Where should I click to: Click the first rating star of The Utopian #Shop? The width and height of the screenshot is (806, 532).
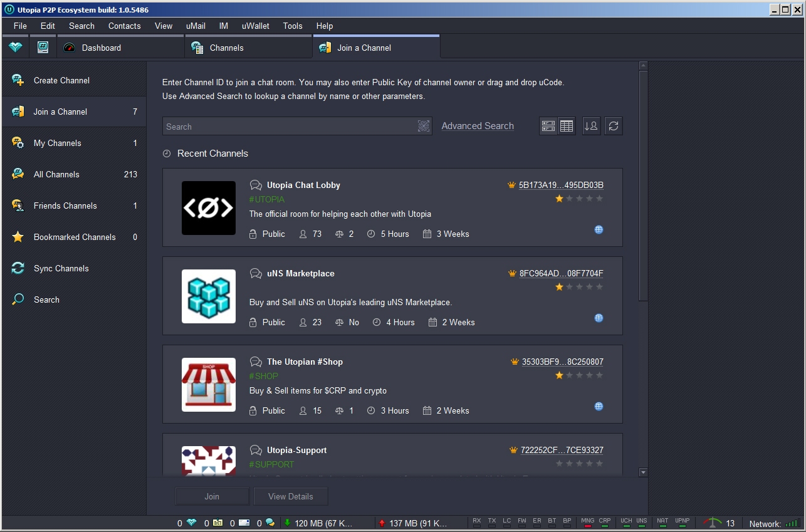coord(559,375)
